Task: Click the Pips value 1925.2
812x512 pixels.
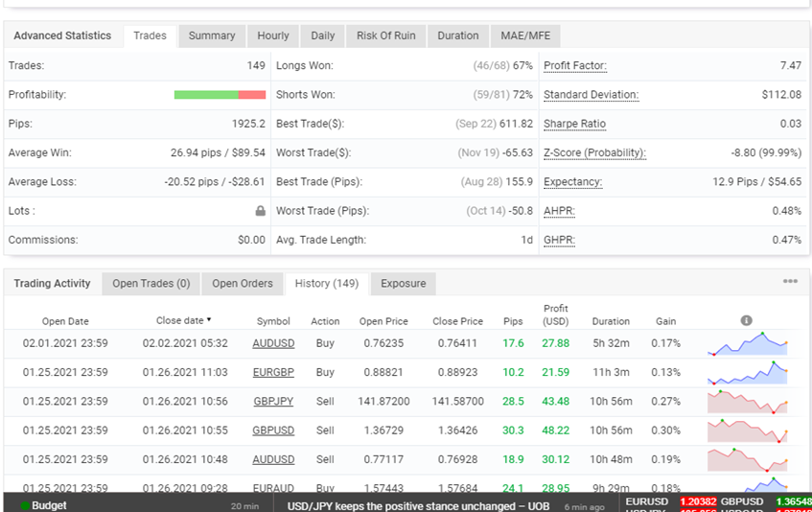Action: coord(248,124)
